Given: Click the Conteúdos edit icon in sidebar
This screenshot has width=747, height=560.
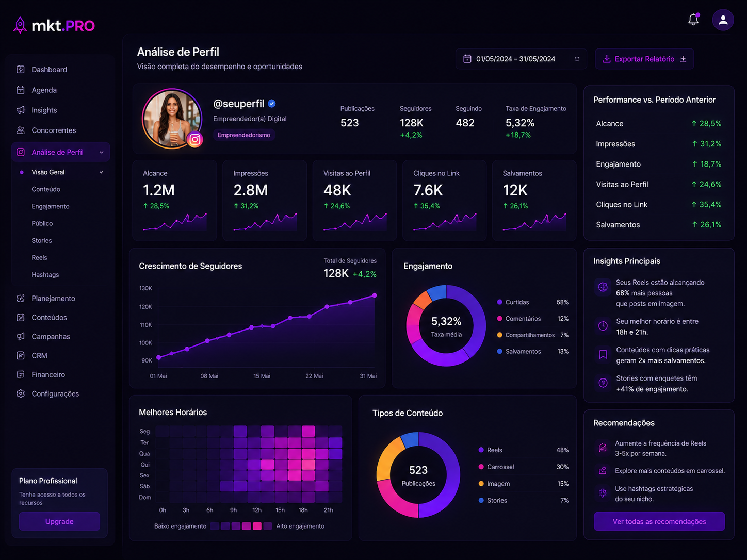Looking at the screenshot, I should tap(21, 318).
